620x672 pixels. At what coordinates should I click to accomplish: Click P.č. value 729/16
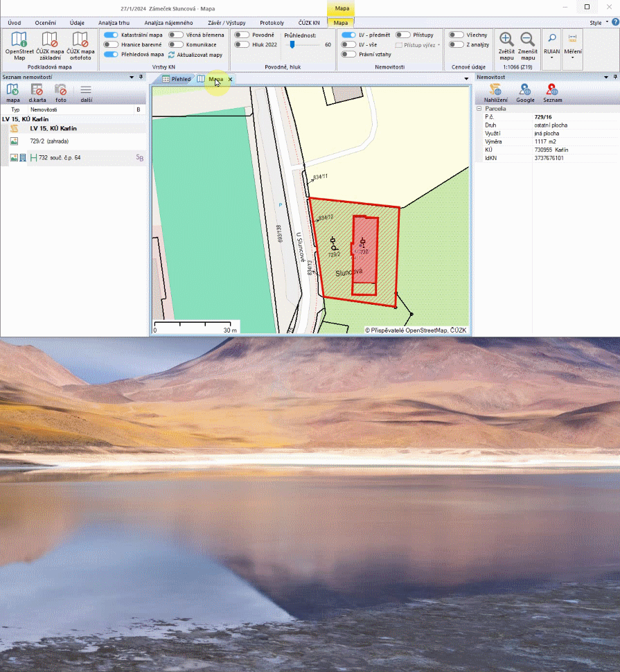point(543,117)
